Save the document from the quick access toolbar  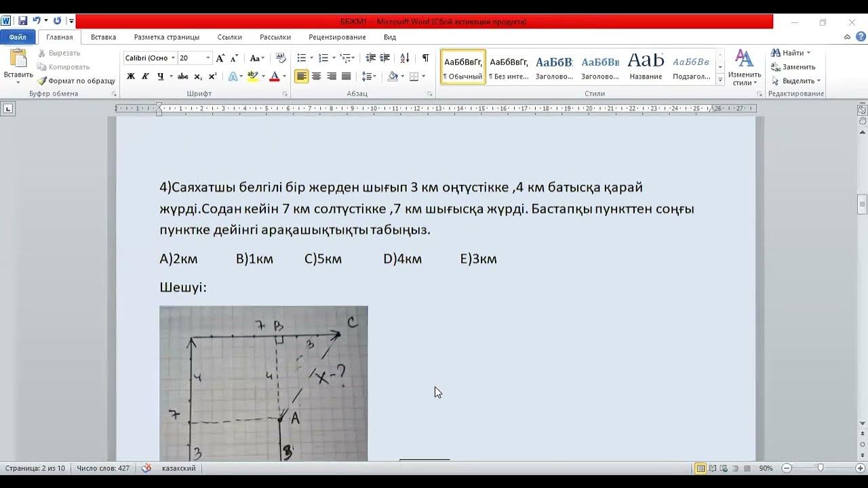click(x=22, y=21)
